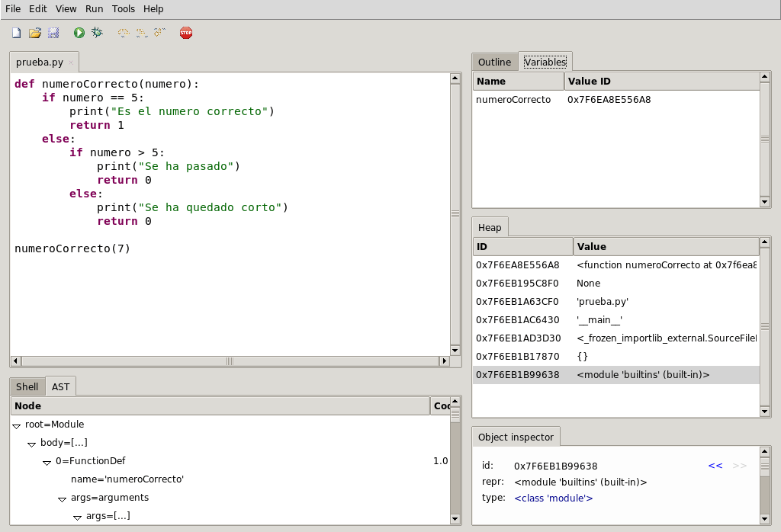The image size is (781, 532).
Task: Select heap row with value '__main__'
Action: click(616, 319)
